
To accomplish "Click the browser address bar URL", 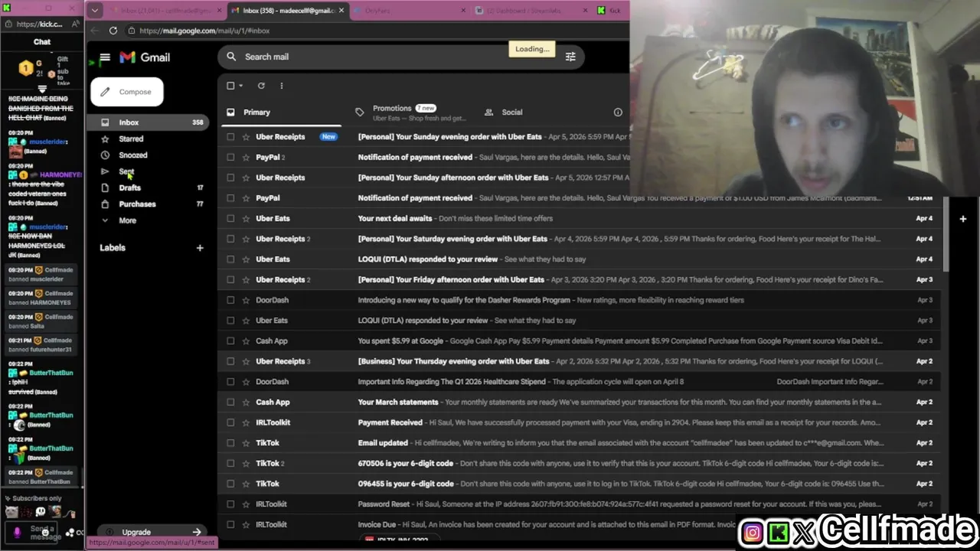I will [x=204, y=31].
